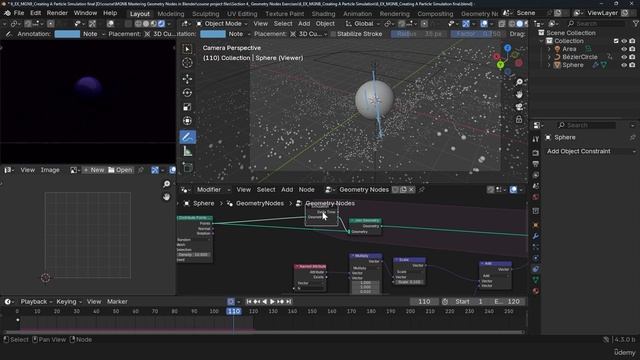Open the Modifiers wrench tab in Properties
The height and width of the screenshot is (360, 640).
pos(536,236)
